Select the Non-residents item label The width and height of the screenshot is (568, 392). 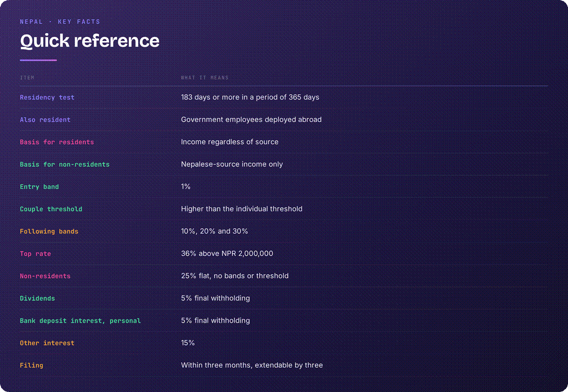click(45, 276)
